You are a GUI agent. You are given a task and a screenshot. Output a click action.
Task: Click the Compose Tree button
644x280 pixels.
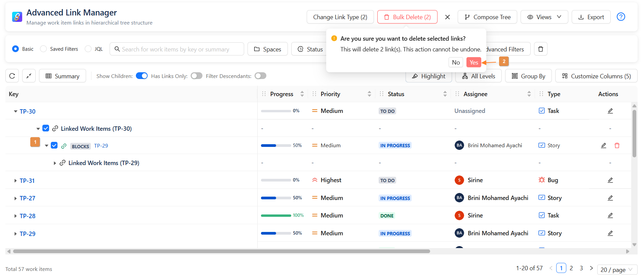pos(487,17)
